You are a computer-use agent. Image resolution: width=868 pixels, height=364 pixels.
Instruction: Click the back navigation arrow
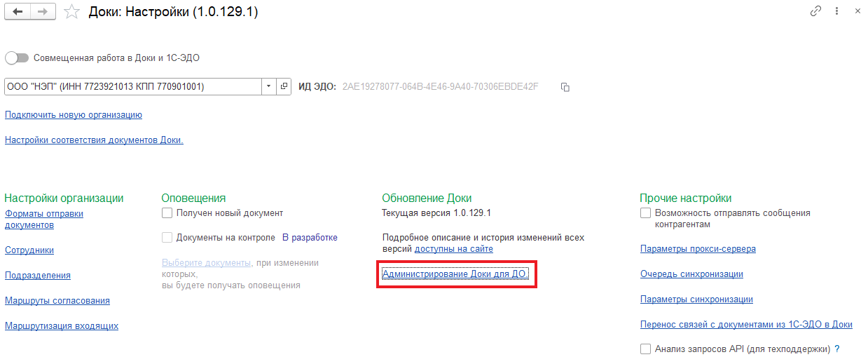[18, 12]
